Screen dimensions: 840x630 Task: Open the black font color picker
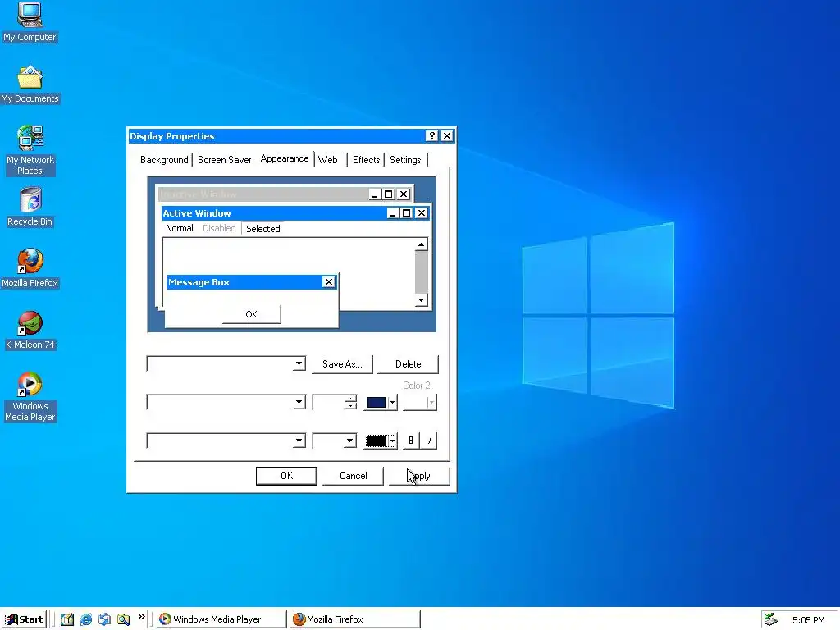click(x=381, y=441)
